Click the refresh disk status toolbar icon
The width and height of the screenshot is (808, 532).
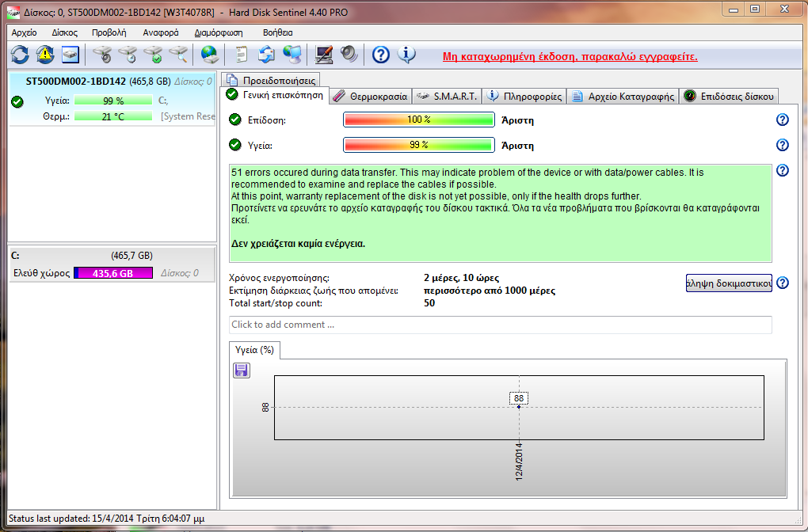point(20,55)
